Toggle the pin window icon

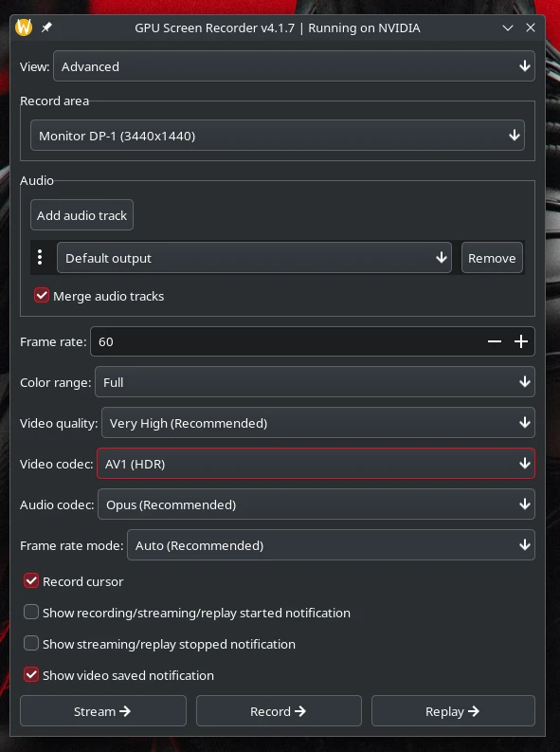[46, 28]
